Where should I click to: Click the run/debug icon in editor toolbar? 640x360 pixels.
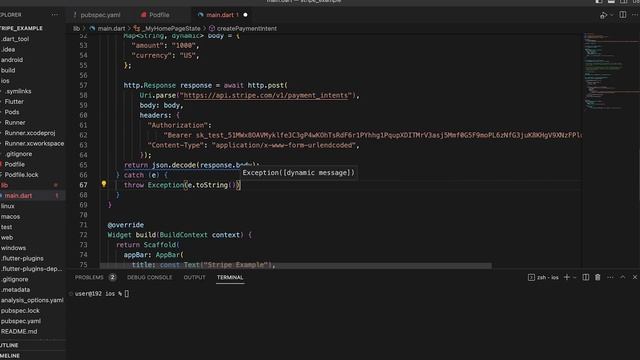604,15
